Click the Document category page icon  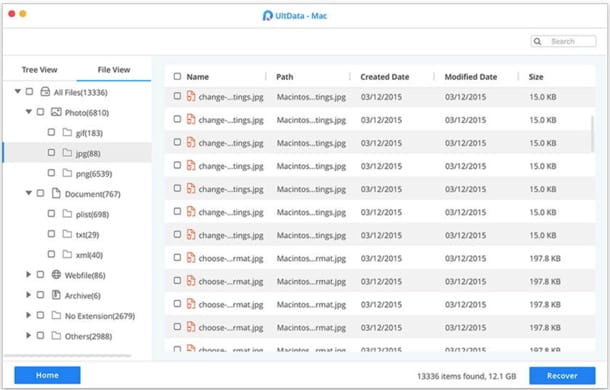(x=56, y=193)
